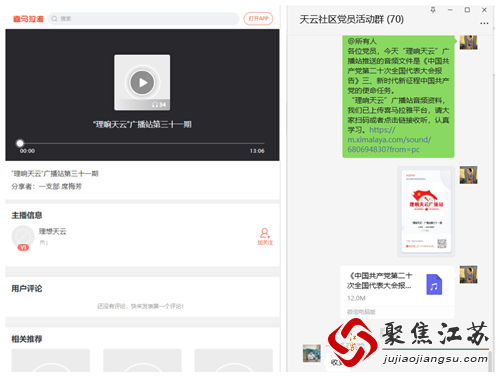Open the ximalaya.com link in green message
This screenshot has height=377, width=500.
[389, 140]
